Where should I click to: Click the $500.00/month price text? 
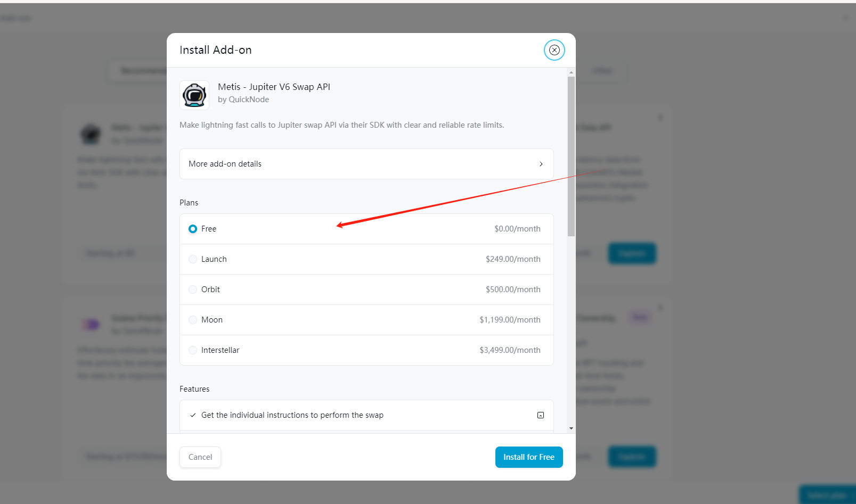tap(513, 290)
